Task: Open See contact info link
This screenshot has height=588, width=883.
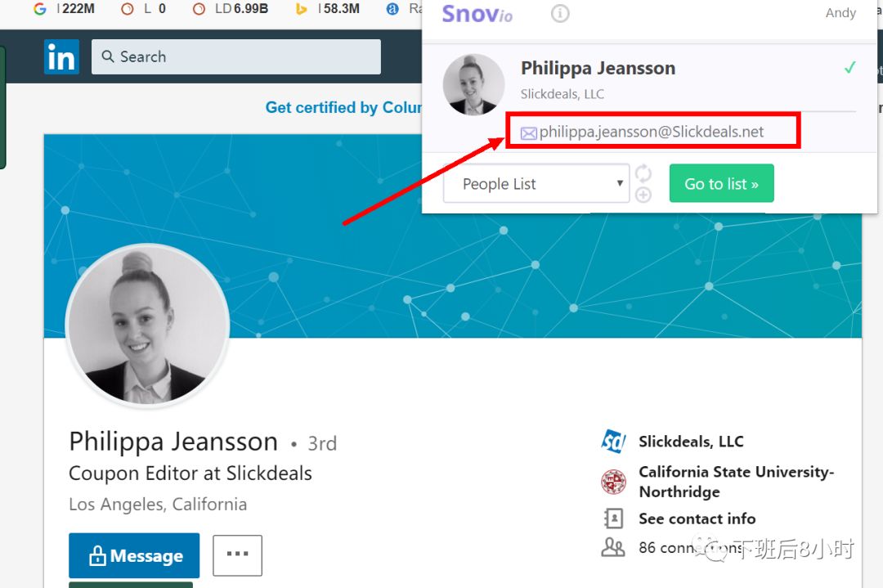Action: [x=697, y=518]
